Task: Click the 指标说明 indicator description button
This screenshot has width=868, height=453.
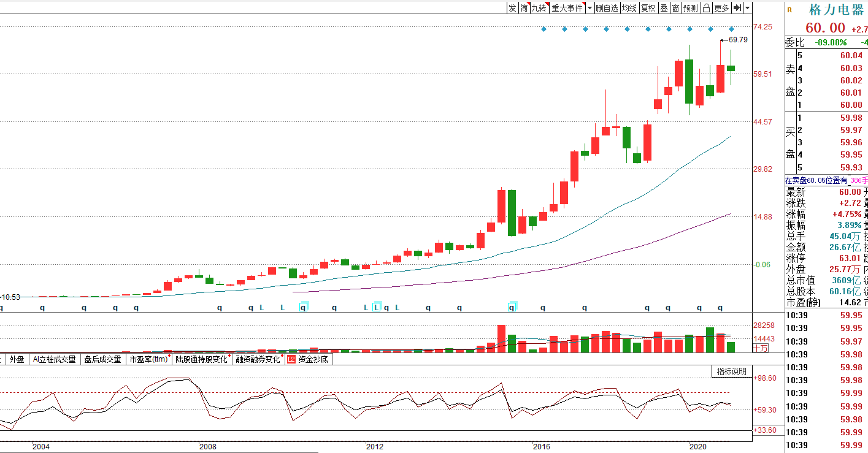Action: [732, 371]
